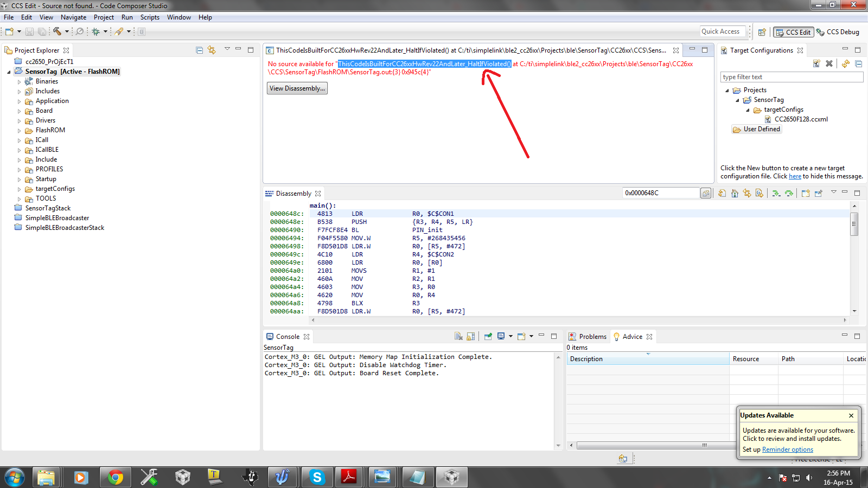Switch to CCS Edit perspective
Image resolution: width=868 pixels, height=488 pixels.
tap(793, 32)
